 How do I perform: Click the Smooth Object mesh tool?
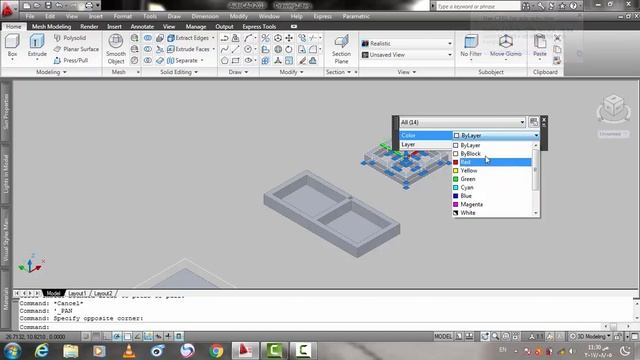pyautogui.click(x=116, y=49)
